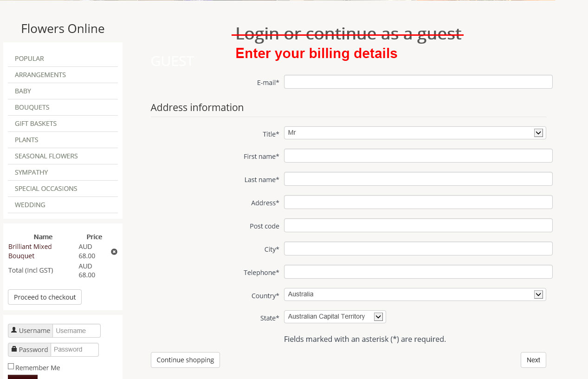Viewport: 588px width, 379px height.
Task: Toggle the Remember Me checkbox
Action: coord(11,366)
